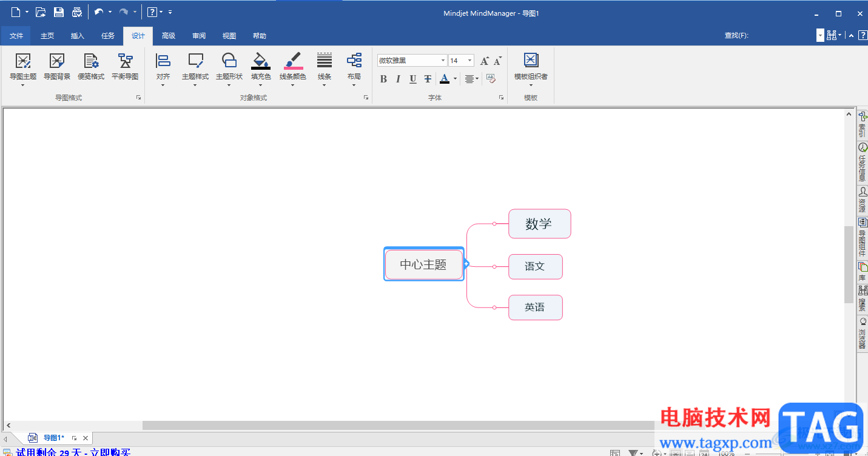Open the 主题形状 topic shape tool

[x=229, y=69]
